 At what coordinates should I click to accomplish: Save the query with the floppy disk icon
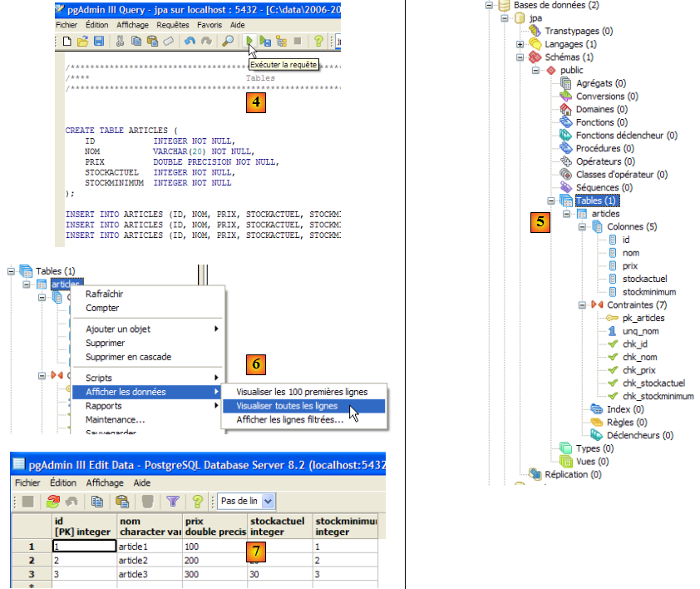click(99, 41)
